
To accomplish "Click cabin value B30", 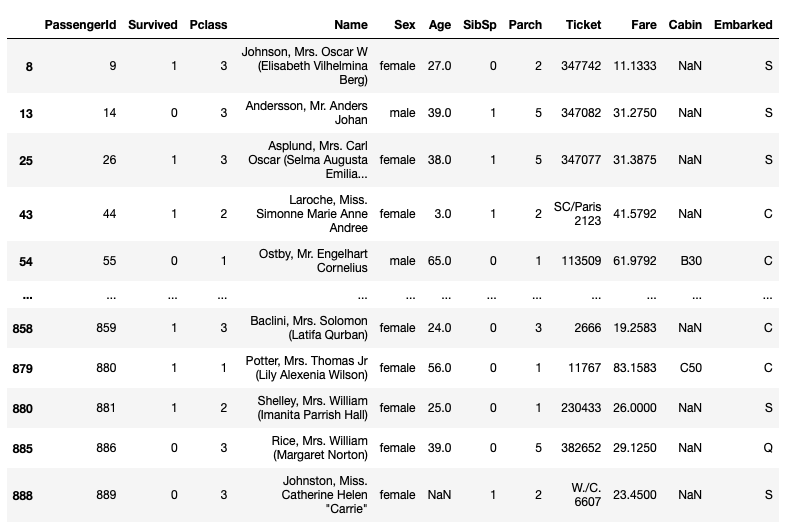I will click(691, 261).
